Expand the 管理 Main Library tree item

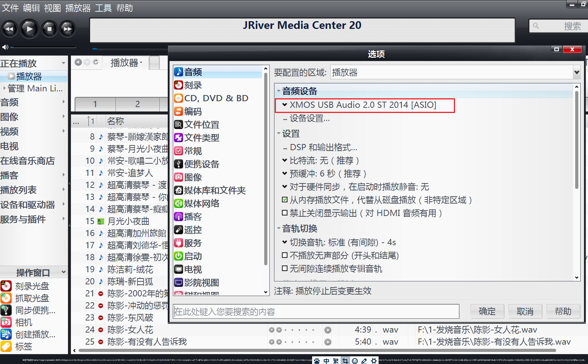coord(4,88)
